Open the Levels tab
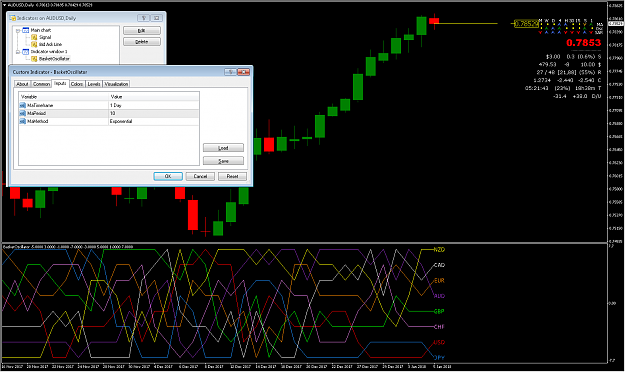 click(x=94, y=84)
